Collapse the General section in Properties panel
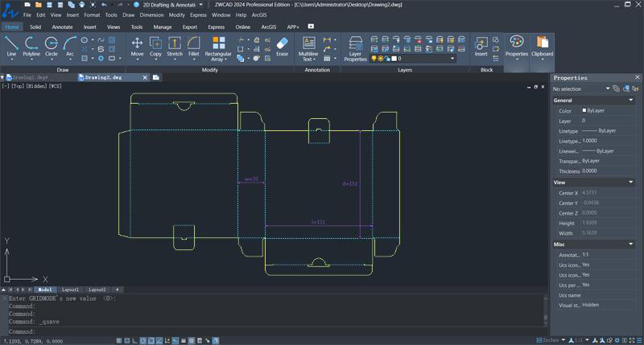Screen dimensions: 644x345 (x=631, y=101)
